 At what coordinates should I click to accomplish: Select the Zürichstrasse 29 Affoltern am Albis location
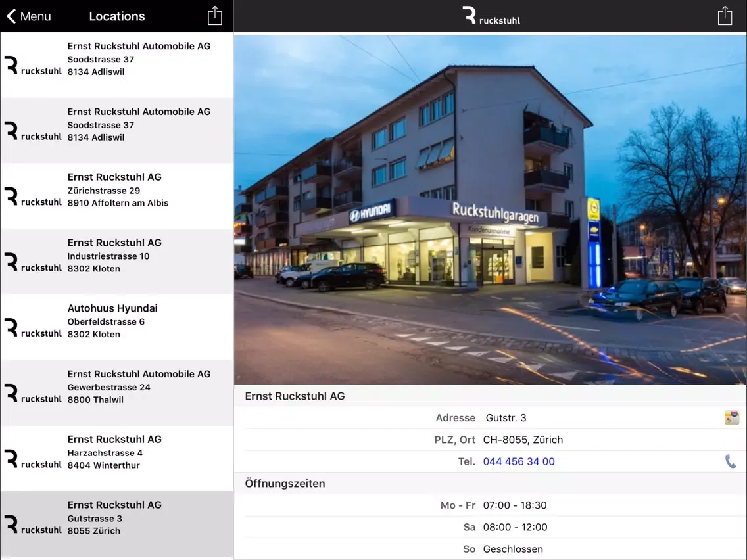click(x=117, y=196)
